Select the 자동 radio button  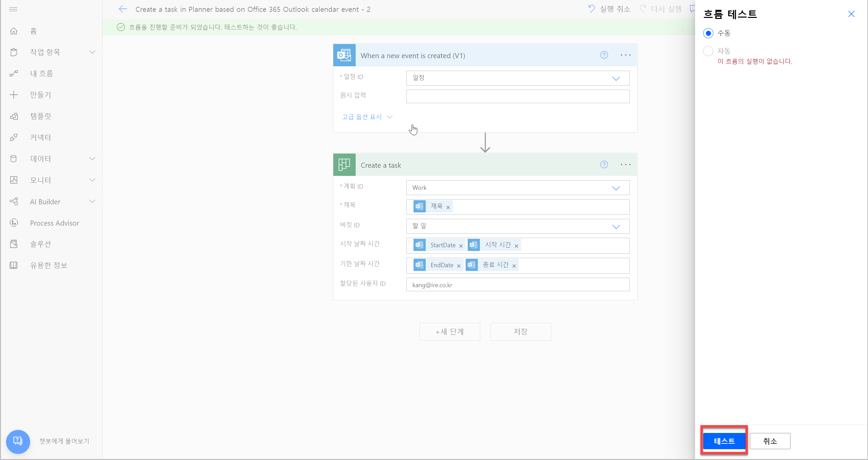708,51
